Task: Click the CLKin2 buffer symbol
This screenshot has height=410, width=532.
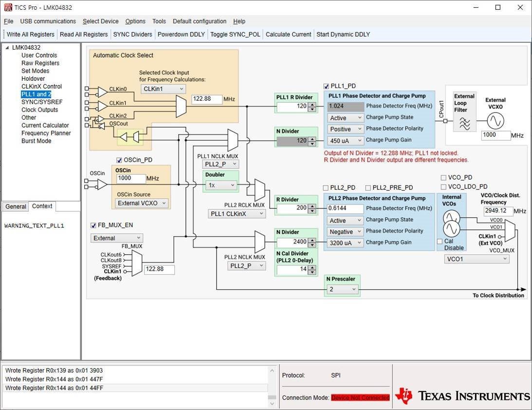Action: pos(101,119)
